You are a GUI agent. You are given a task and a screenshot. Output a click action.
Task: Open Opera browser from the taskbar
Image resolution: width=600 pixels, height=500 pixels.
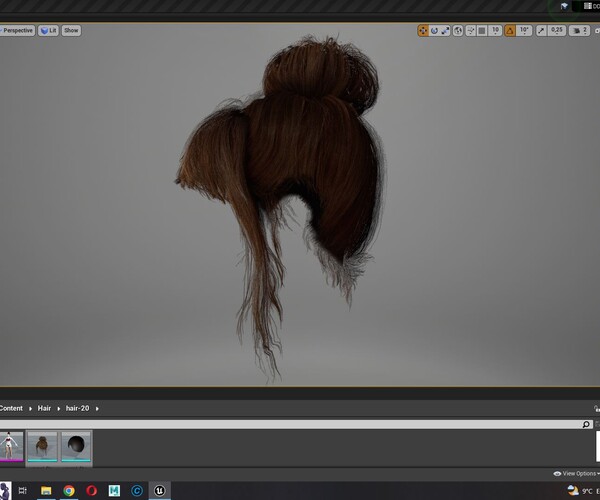[x=91, y=490]
